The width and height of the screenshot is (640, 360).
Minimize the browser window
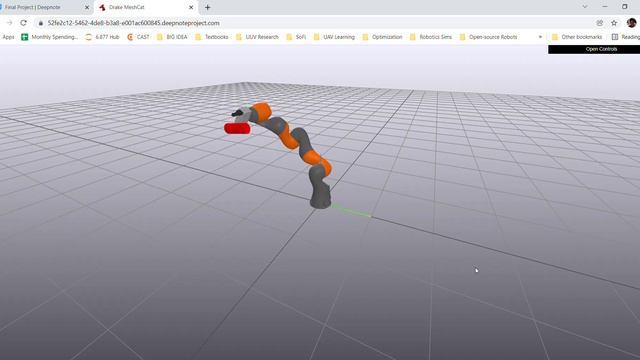(605, 7)
